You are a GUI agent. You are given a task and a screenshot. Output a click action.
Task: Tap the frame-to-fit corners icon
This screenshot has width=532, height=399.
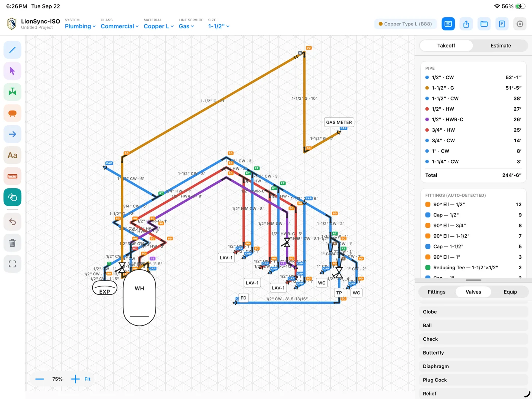(x=12, y=264)
